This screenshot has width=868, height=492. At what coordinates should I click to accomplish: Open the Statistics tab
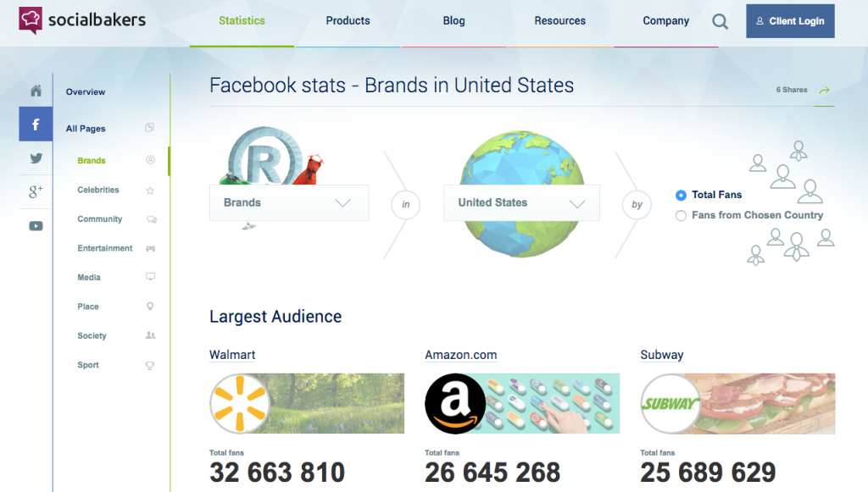[242, 21]
